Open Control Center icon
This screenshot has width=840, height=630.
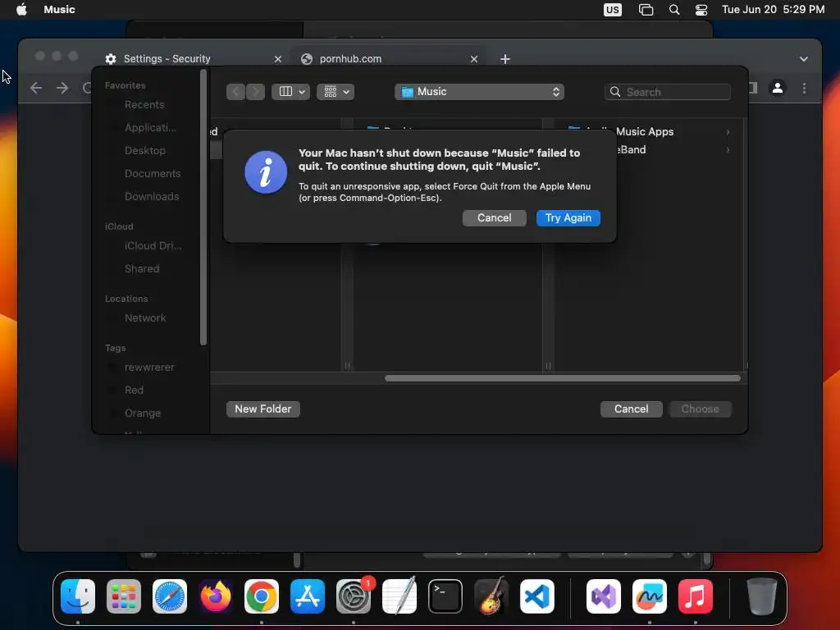pos(701,10)
